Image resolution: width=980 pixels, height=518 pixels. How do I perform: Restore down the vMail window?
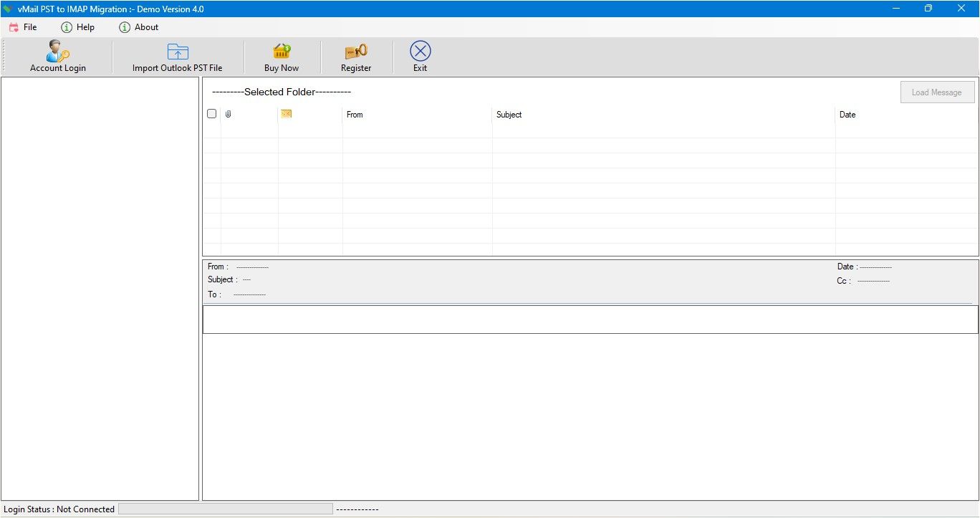pyautogui.click(x=928, y=9)
